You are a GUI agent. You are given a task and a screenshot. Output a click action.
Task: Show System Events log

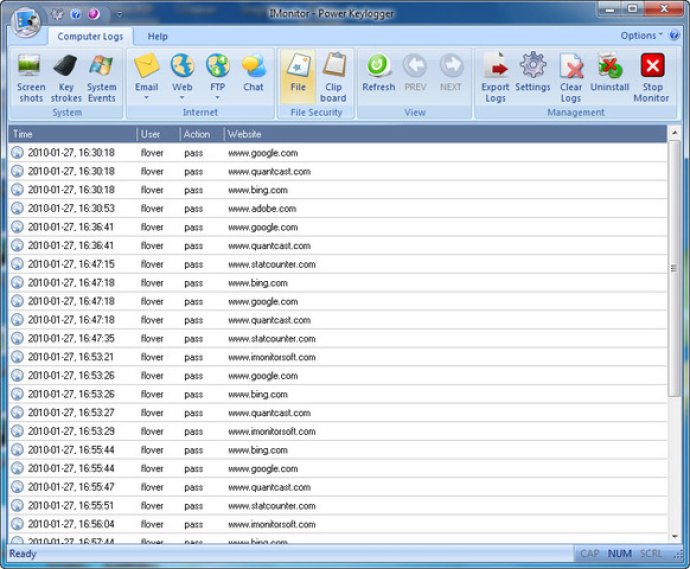102,78
